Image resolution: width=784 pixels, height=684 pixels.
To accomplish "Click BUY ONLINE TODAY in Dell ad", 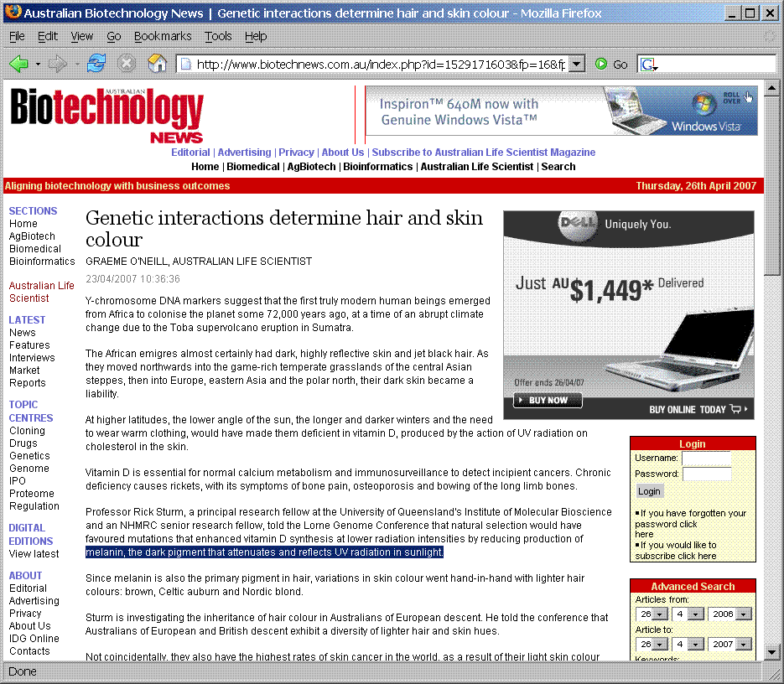I will (x=698, y=410).
